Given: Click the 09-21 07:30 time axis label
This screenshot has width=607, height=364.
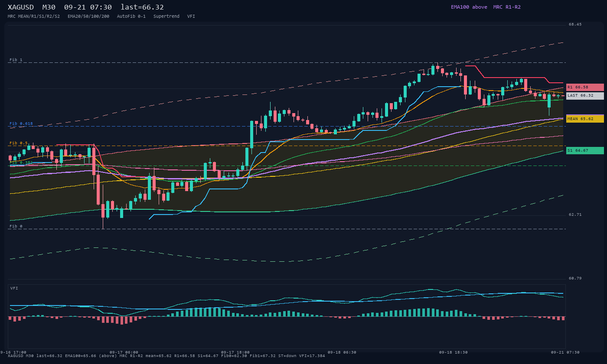Looking at the screenshot, I should coord(565,352).
